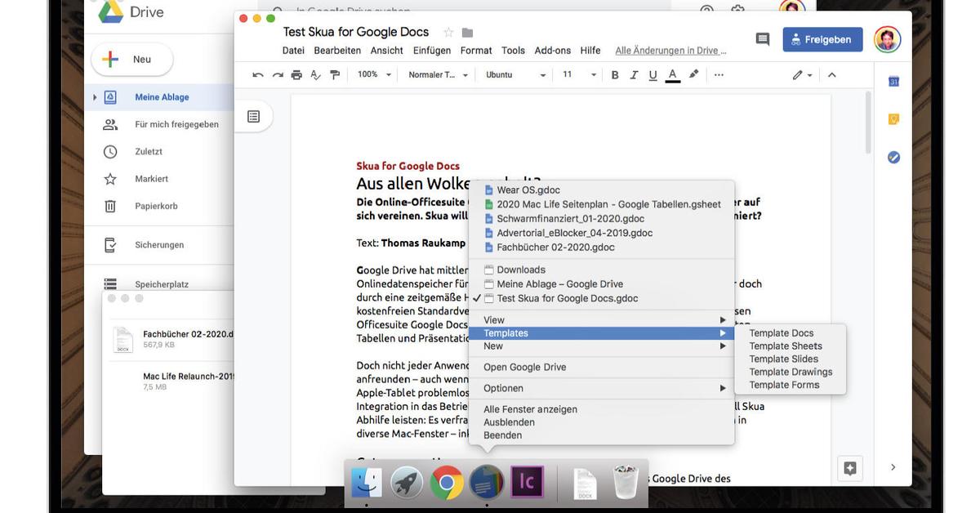
Task: Launch Chrome from the Dock
Action: (447, 483)
